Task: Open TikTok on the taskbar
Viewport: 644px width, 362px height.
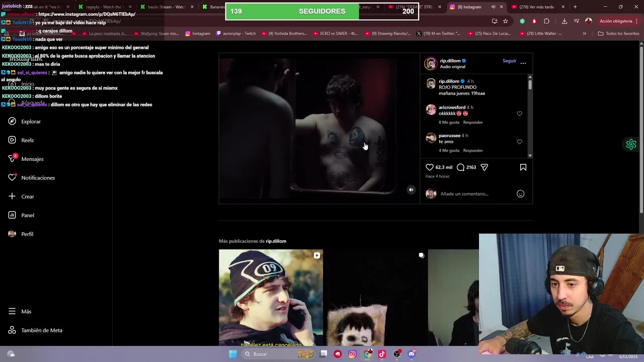Action: pos(382,354)
